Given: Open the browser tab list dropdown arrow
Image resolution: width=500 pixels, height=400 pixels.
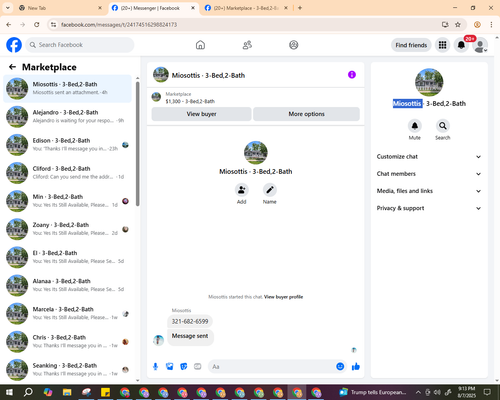Looking at the screenshot, I should tap(7, 8).
